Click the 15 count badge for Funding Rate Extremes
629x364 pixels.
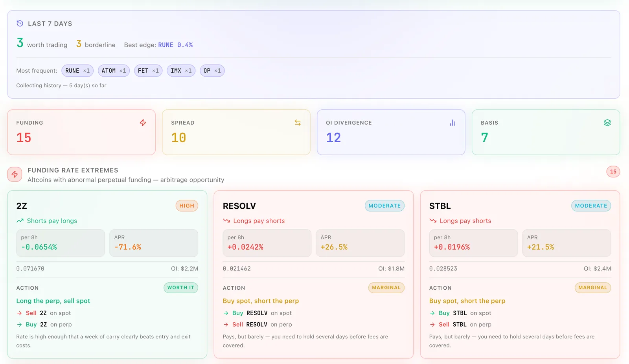tap(613, 172)
